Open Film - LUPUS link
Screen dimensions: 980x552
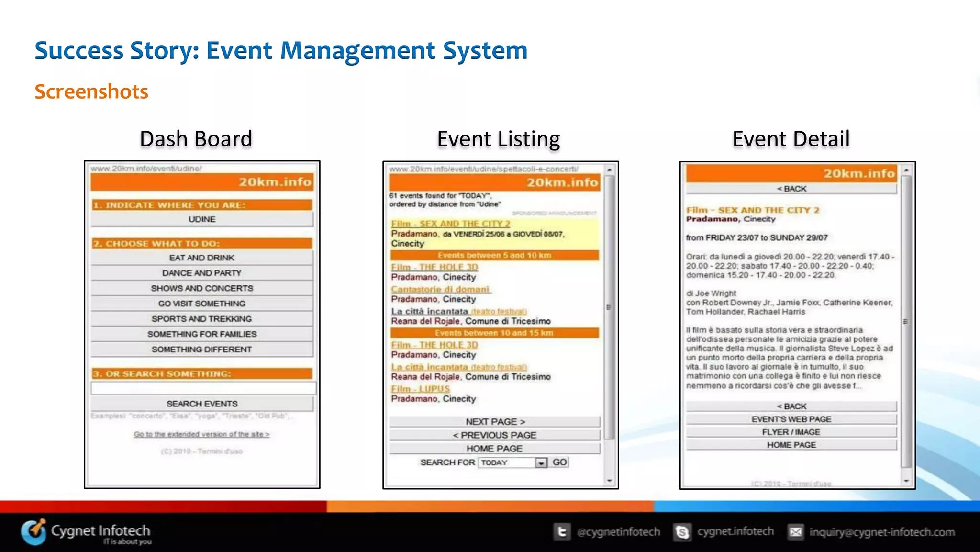pyautogui.click(x=420, y=389)
